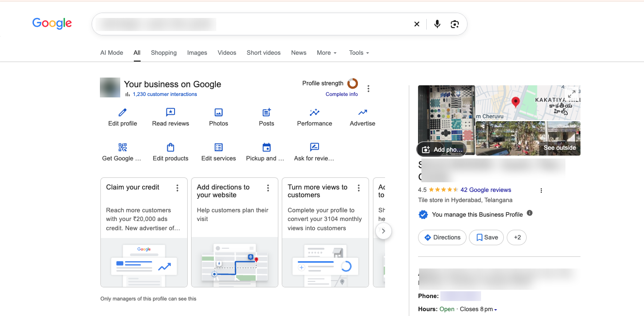Screen dimensions: 644x316
Task: Click the Save button
Action: [x=486, y=237]
